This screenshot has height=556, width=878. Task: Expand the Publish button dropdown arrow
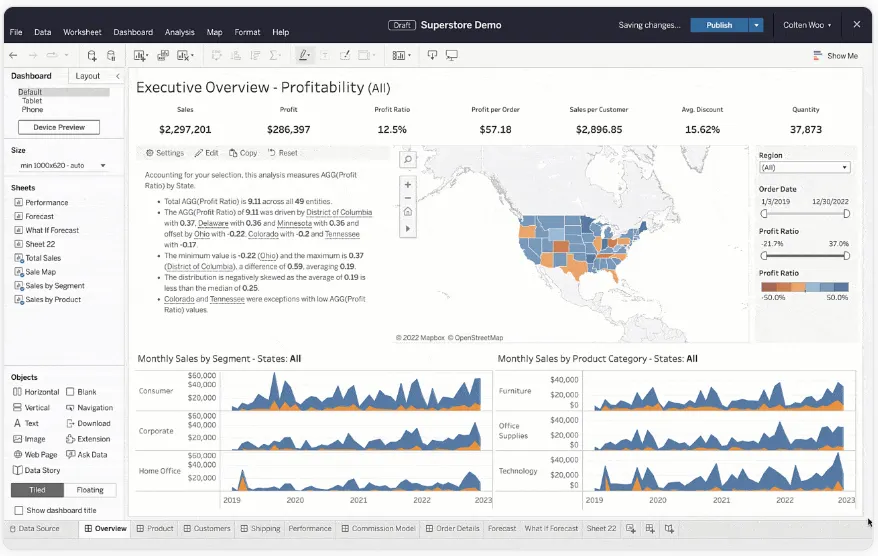pos(756,25)
